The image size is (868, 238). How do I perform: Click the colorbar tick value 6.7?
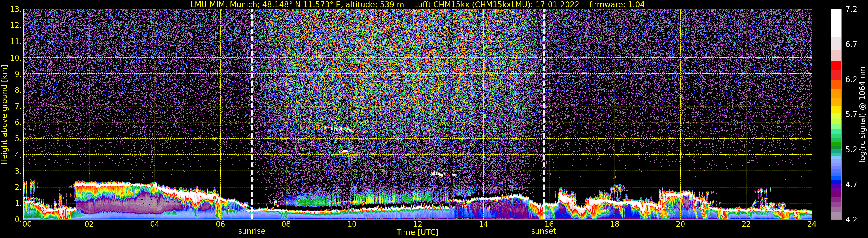[x=851, y=44]
